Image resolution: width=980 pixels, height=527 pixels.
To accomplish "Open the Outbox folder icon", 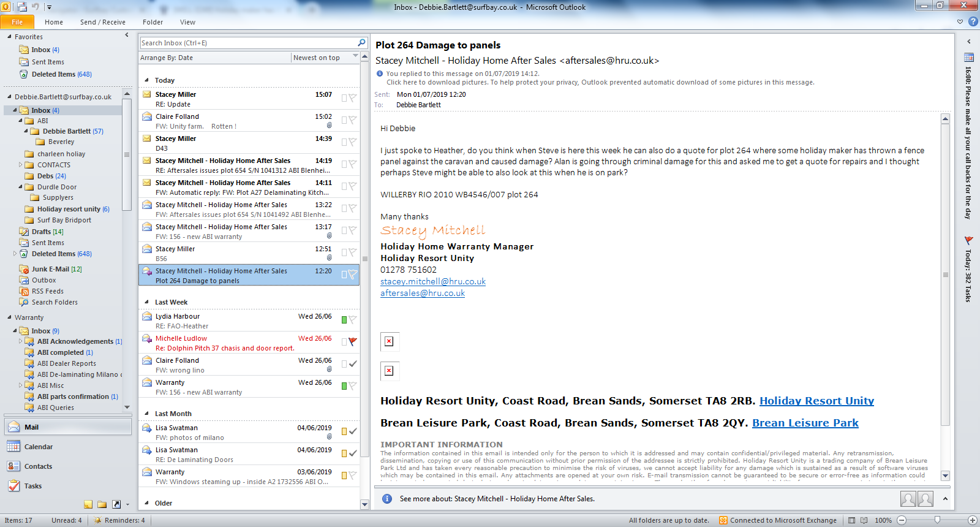I will [24, 280].
